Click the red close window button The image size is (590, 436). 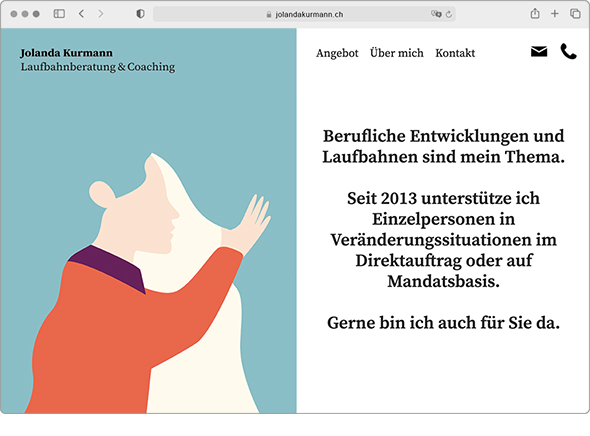click(14, 14)
